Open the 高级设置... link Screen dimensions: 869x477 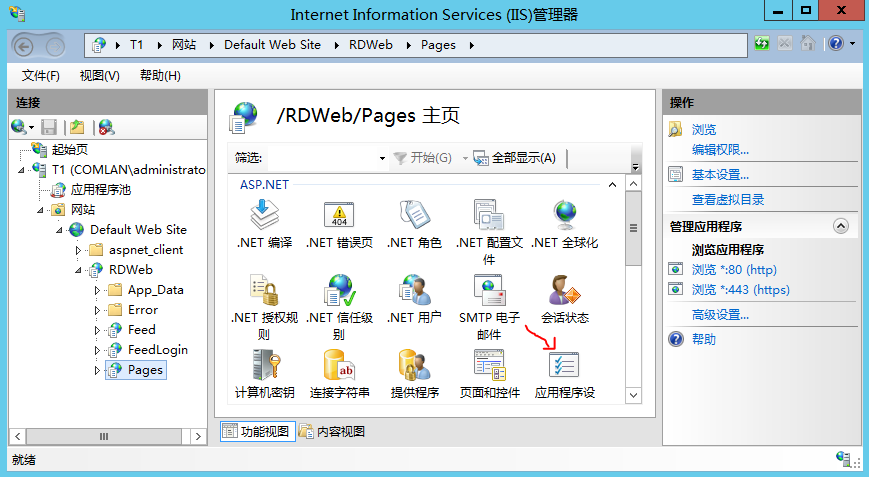point(720,315)
